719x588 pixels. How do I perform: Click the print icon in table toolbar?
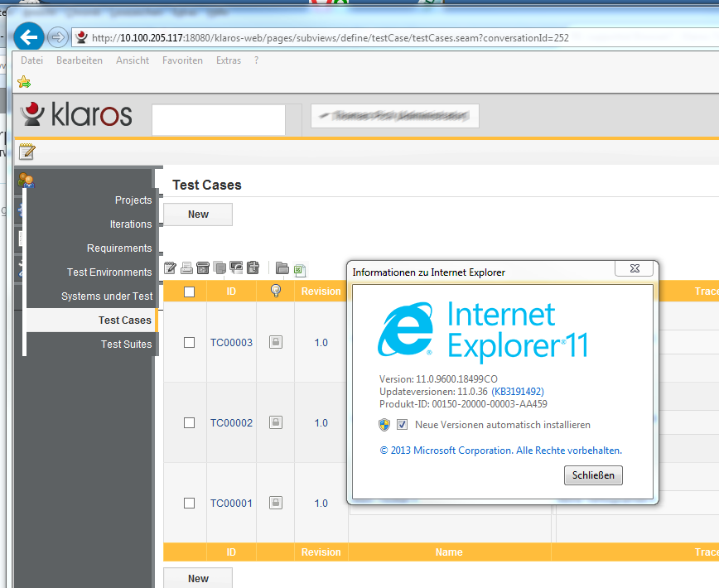(187, 267)
